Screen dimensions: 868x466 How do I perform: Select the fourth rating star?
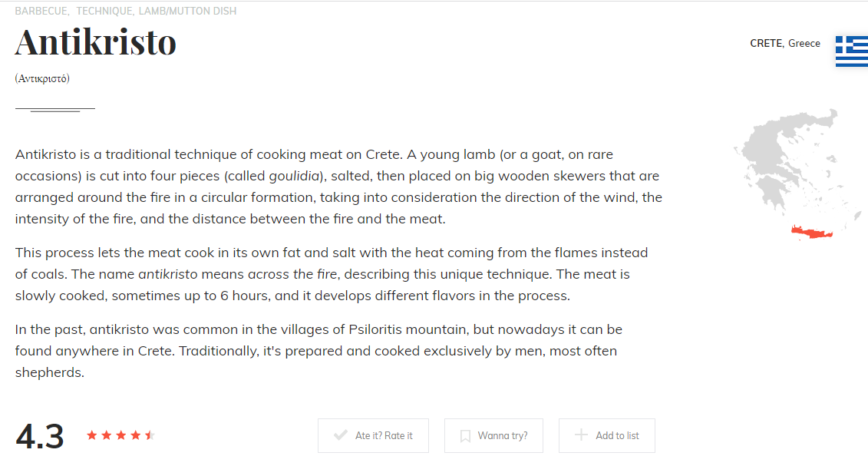coord(136,435)
